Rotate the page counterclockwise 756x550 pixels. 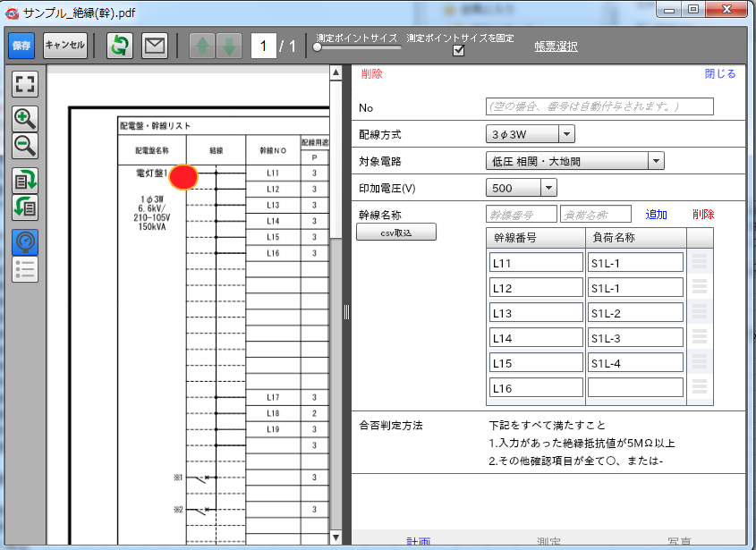click(x=25, y=207)
